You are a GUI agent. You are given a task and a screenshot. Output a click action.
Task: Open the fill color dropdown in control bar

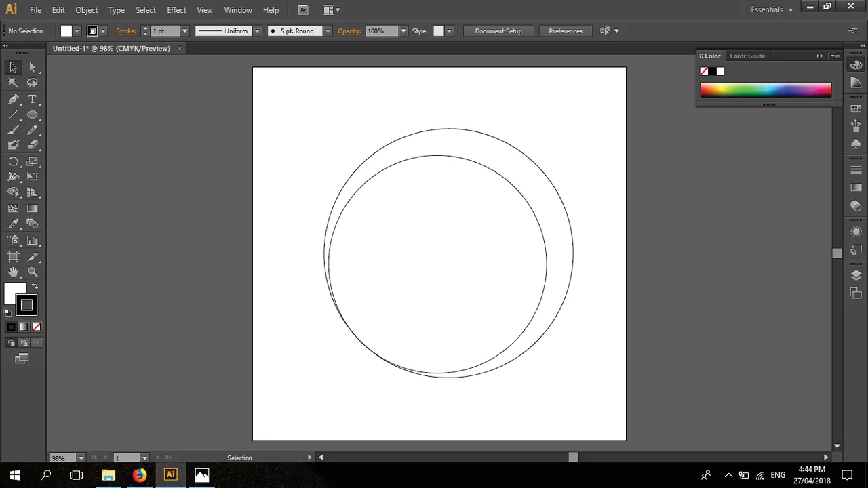coord(77,31)
